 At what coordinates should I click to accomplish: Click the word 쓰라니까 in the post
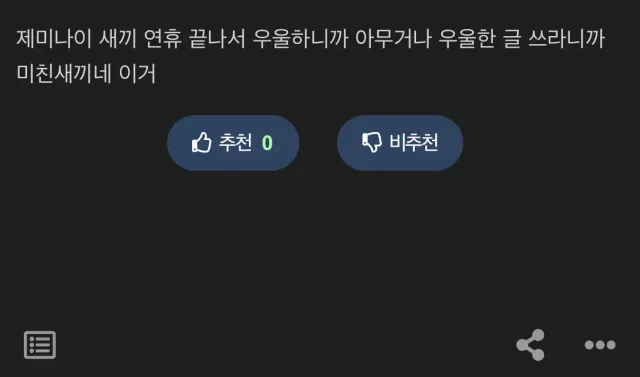(x=567, y=39)
